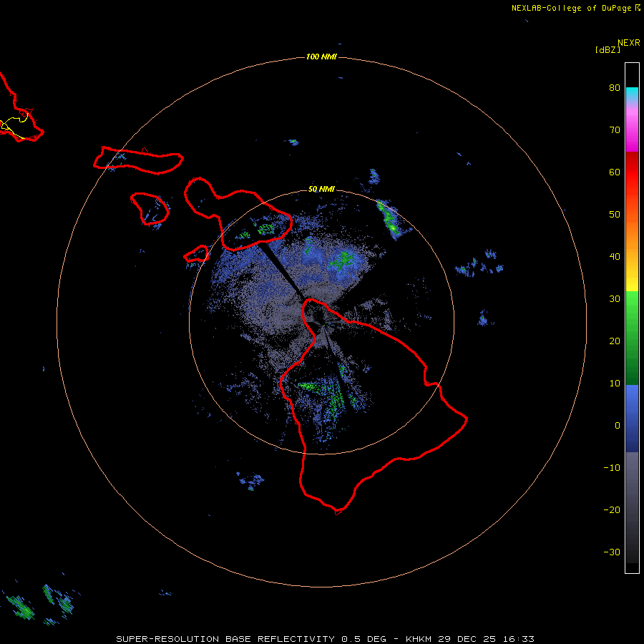Click the 0 value on dBZ scale

click(x=618, y=426)
